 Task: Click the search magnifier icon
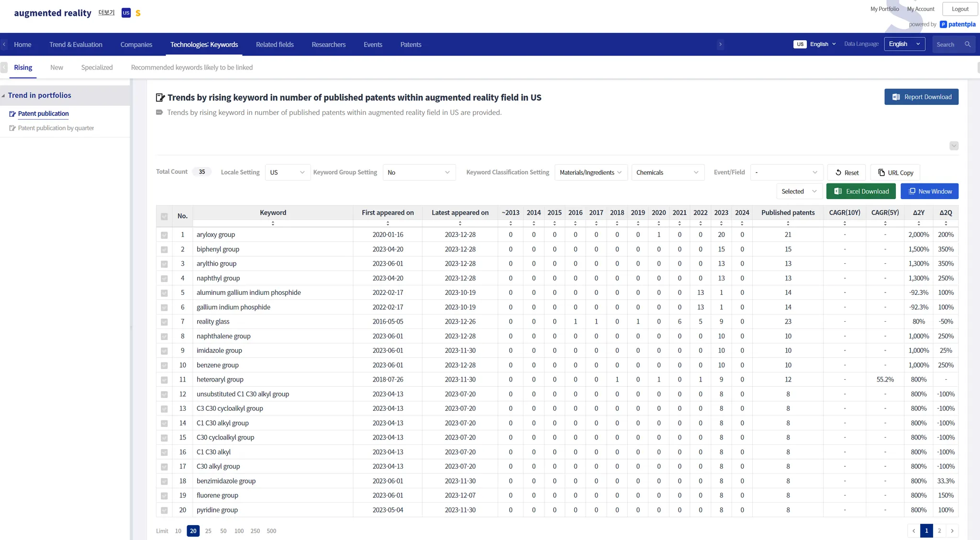point(968,45)
